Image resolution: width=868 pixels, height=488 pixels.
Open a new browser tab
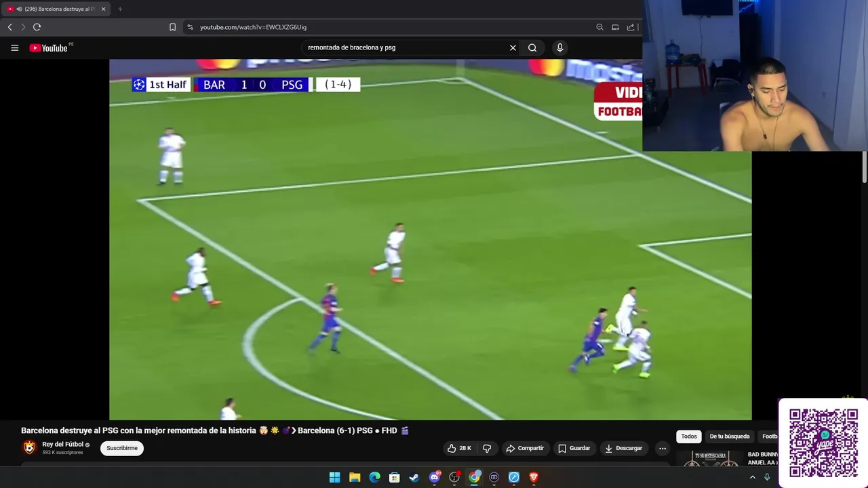pos(120,9)
